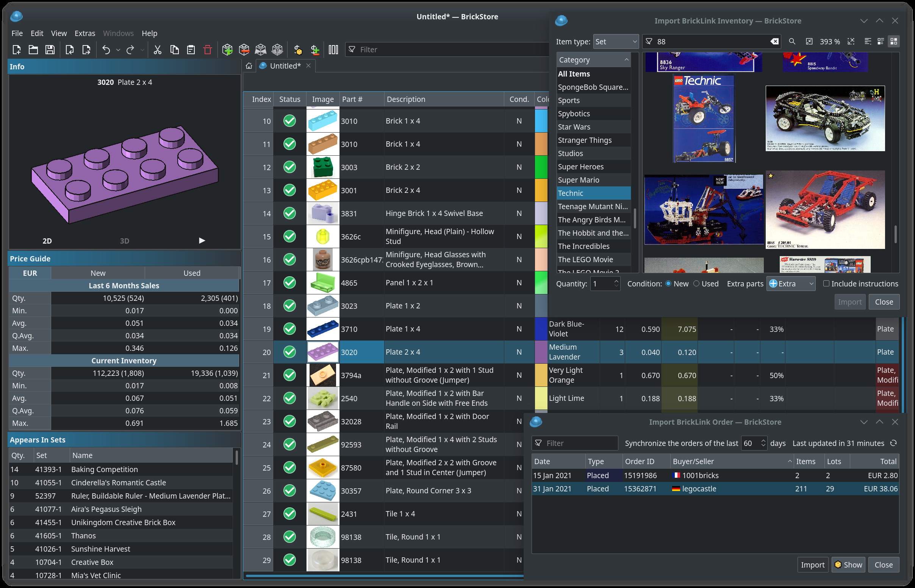The height and width of the screenshot is (588, 915).
Task: Open the redo history dropdown arrow
Action: click(x=142, y=50)
